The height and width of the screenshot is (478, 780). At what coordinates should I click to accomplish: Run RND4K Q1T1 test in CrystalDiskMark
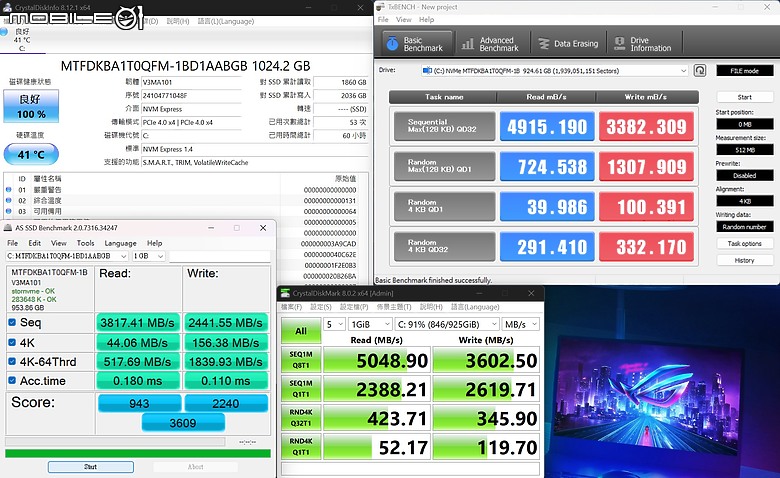click(301, 447)
